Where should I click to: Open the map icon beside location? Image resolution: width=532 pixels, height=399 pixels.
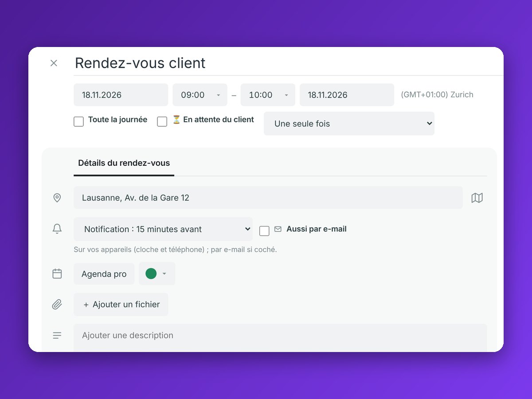477,198
